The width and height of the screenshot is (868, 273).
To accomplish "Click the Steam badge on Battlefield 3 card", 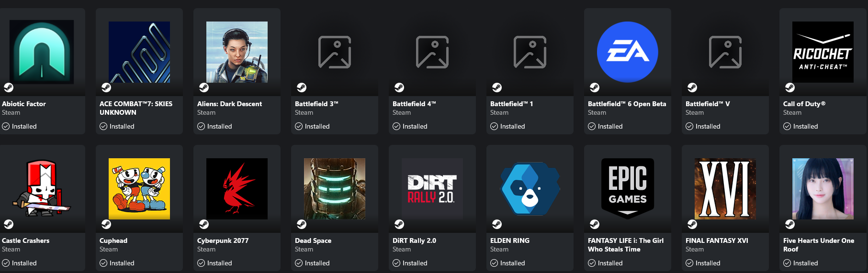I will [302, 87].
